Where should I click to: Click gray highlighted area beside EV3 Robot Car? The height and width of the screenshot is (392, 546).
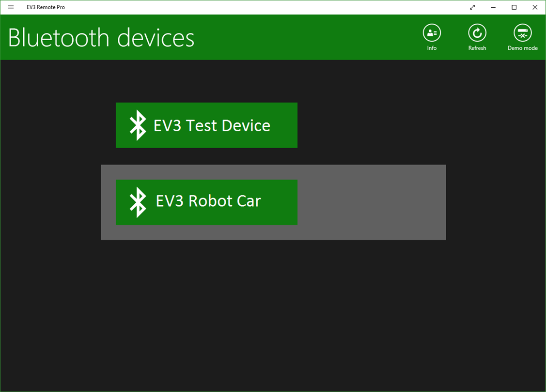(x=371, y=202)
